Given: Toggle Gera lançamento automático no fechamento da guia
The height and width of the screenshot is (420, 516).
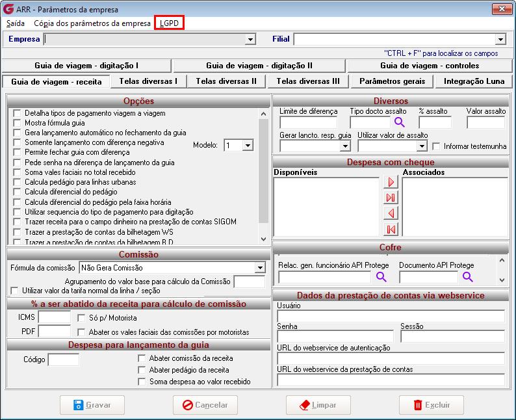Looking at the screenshot, I should [x=17, y=133].
